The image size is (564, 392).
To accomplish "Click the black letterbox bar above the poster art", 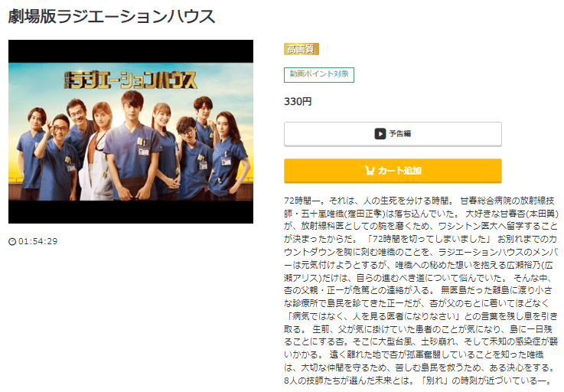I will pyautogui.click(x=131, y=51).
